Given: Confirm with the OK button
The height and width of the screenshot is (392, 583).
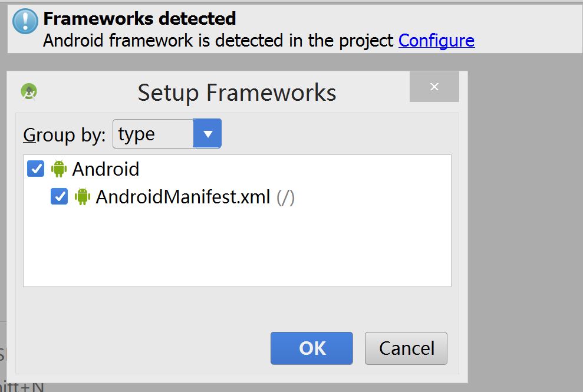Looking at the screenshot, I should (312, 348).
